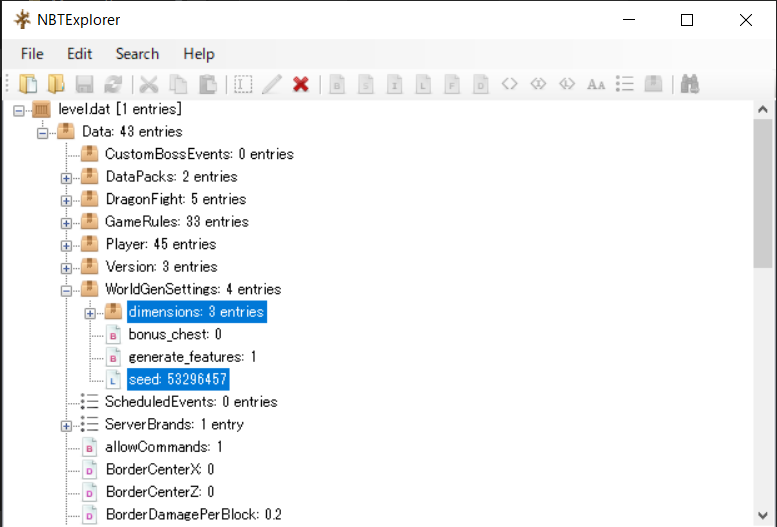Select the BorderCenterX: 0 tag

click(160, 469)
